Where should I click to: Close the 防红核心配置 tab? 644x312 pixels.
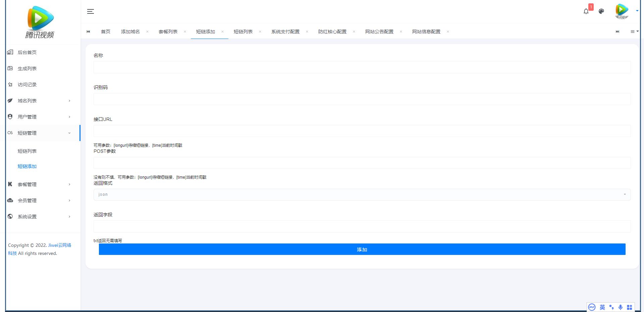tap(354, 32)
